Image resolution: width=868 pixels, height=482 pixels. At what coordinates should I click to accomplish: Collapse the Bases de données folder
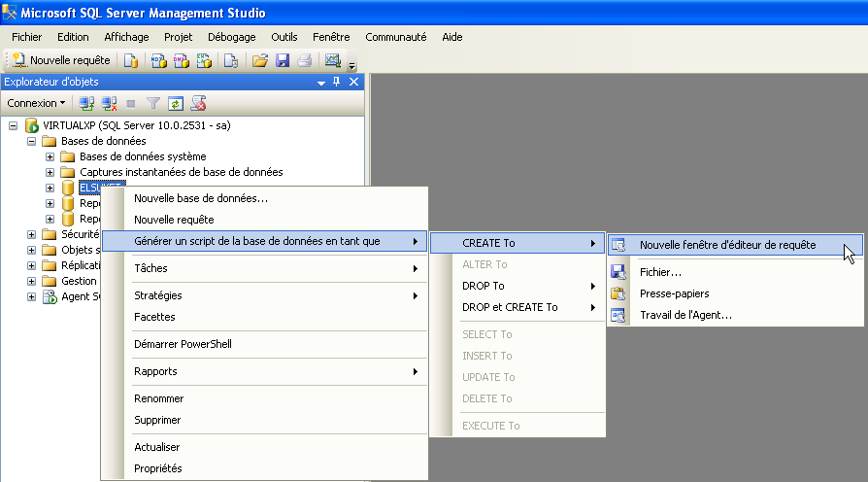point(31,141)
